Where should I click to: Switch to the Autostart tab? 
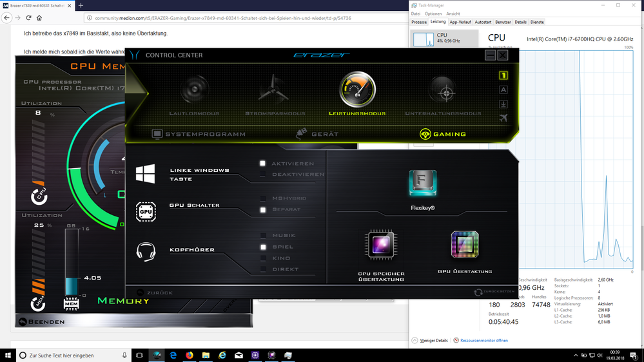click(x=483, y=22)
